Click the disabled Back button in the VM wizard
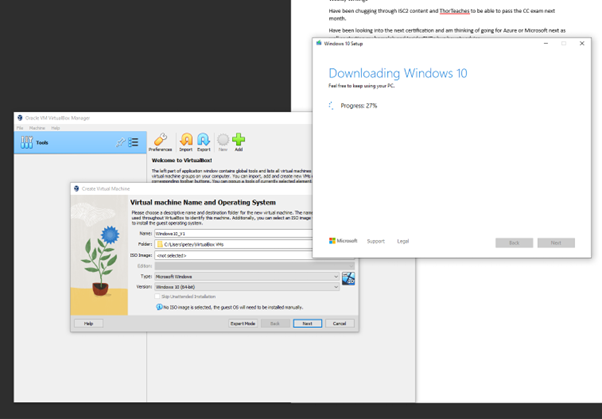602x419 pixels. [275, 323]
